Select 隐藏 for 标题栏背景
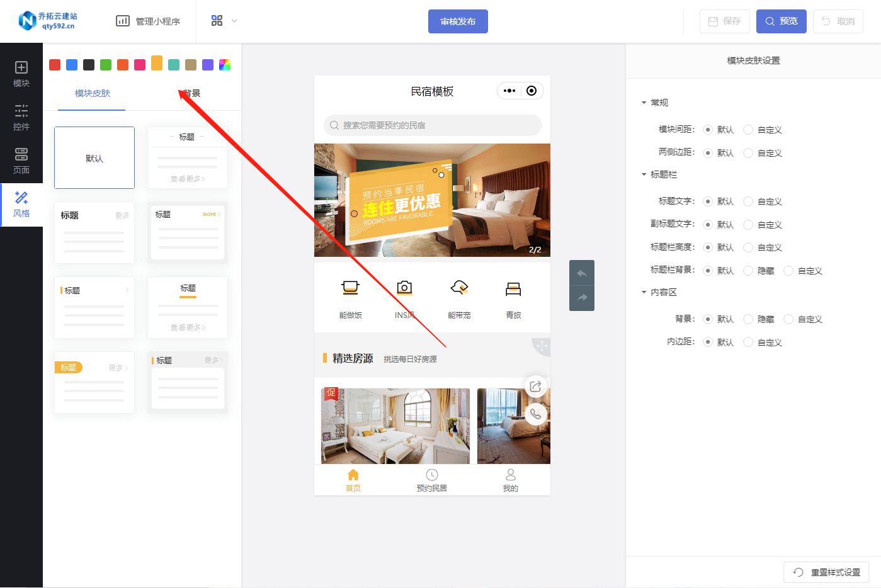The image size is (881, 588). (x=748, y=271)
